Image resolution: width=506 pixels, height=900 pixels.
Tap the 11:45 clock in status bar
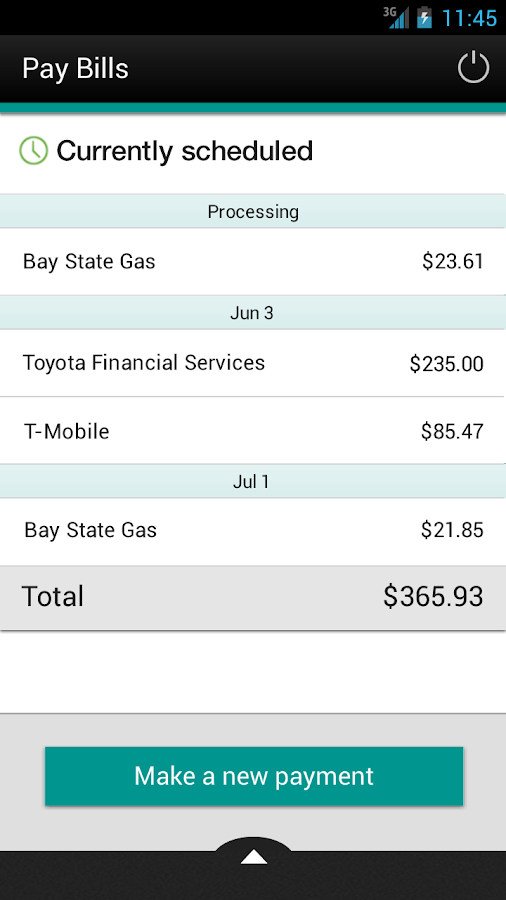[469, 18]
